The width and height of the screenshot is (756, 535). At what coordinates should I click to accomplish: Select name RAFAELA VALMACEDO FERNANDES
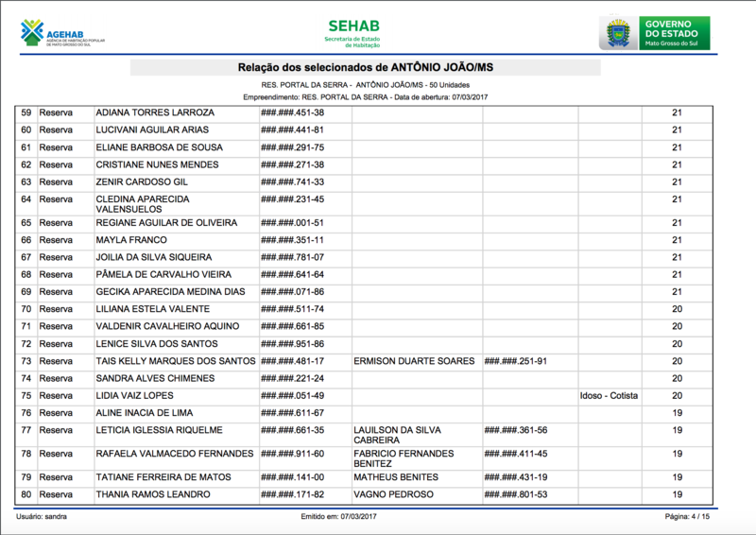tap(175, 454)
